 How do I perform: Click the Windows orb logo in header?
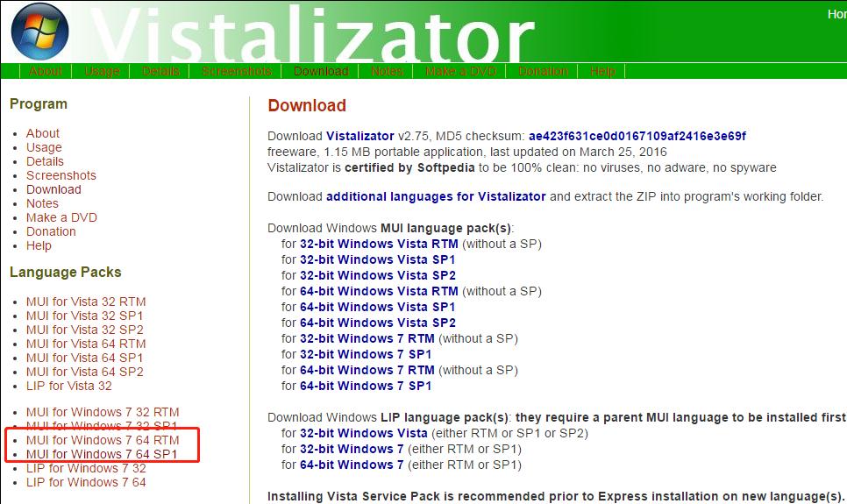(40, 32)
